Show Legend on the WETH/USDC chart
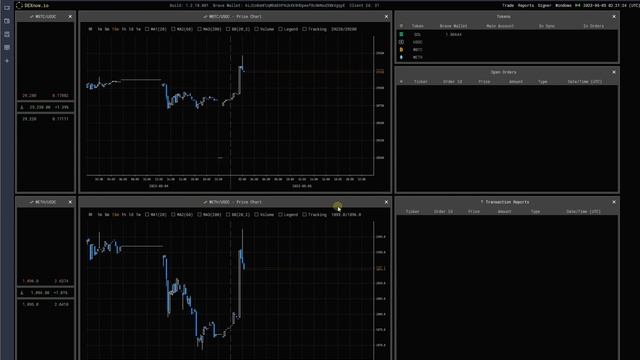Viewport: 640px width, 360px height. pos(280,215)
